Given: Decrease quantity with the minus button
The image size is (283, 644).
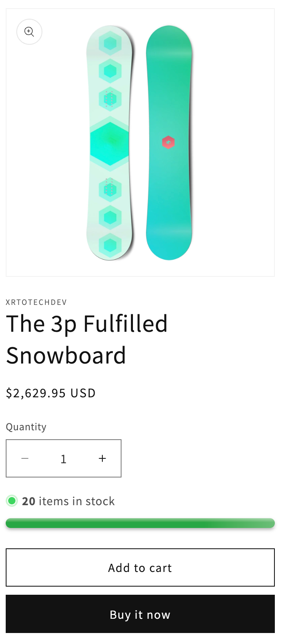Looking at the screenshot, I should [x=25, y=458].
